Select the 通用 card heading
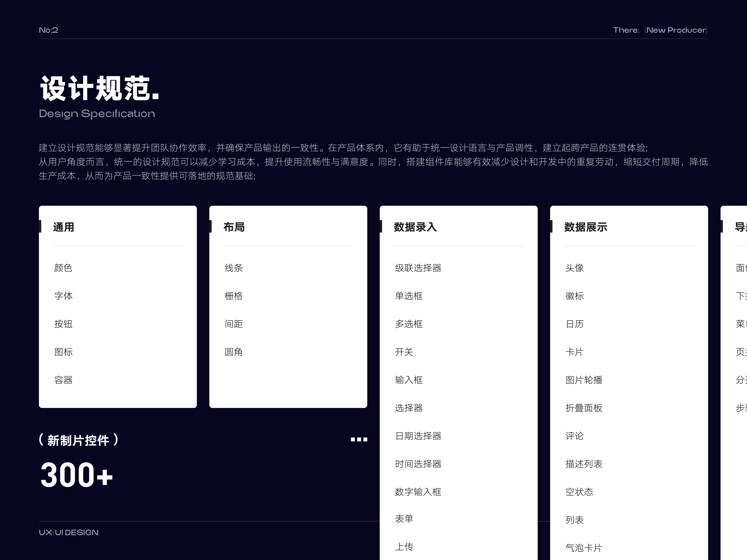The width and height of the screenshot is (747, 560). pyautogui.click(x=63, y=227)
